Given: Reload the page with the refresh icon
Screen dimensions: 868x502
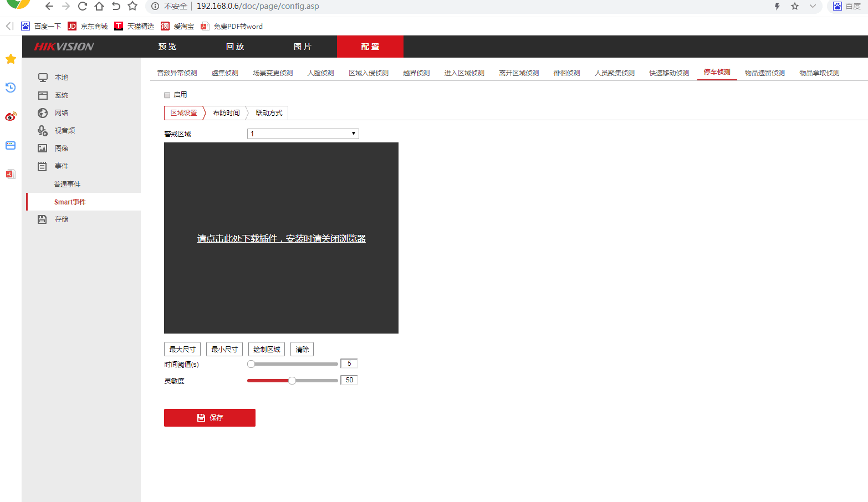Looking at the screenshot, I should tap(83, 6).
